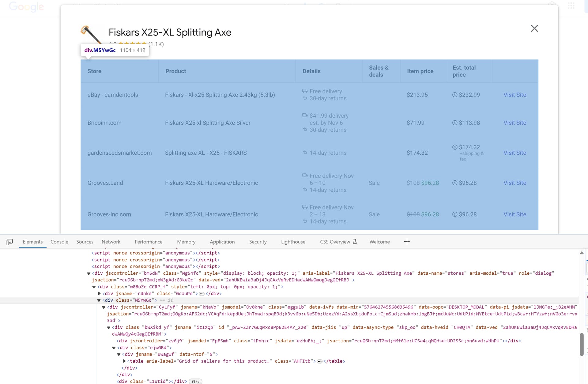Open the Sources tab
The width and height of the screenshot is (588, 384).
(85, 242)
